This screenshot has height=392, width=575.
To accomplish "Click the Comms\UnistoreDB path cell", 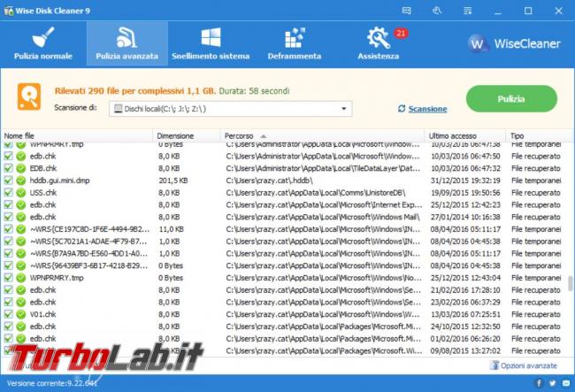I will pyautogui.click(x=316, y=193).
